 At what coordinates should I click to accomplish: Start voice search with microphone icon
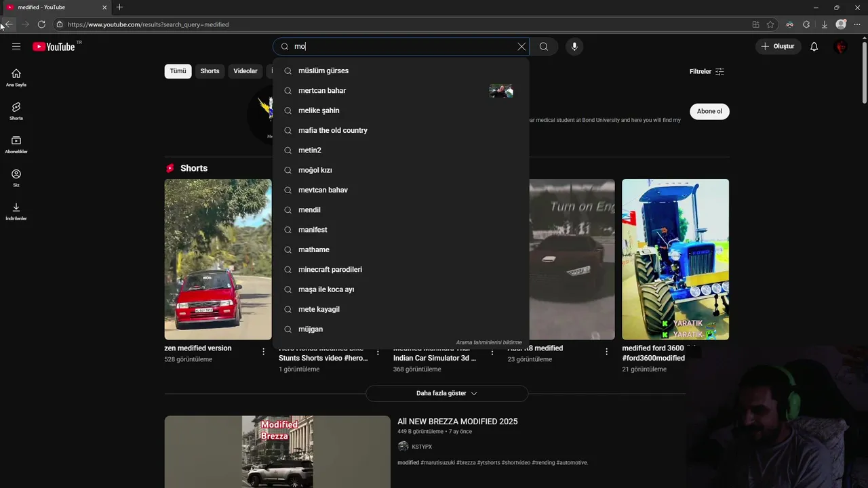574,47
